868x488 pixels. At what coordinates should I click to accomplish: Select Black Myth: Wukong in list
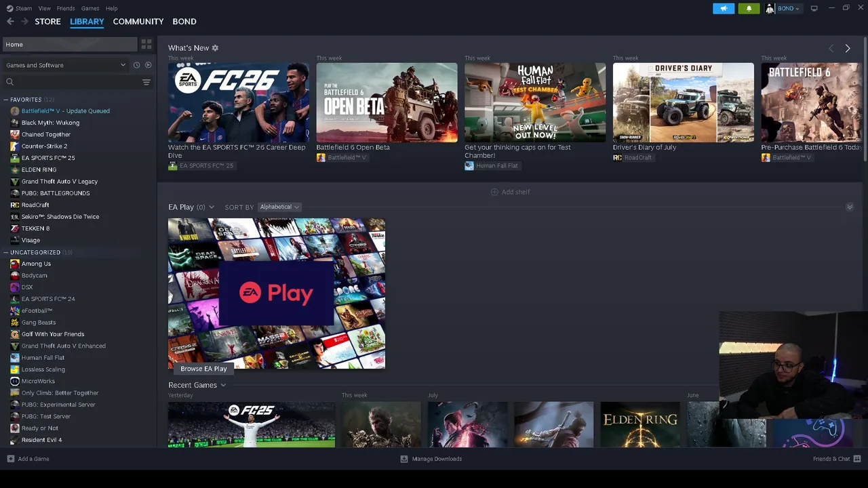point(50,123)
